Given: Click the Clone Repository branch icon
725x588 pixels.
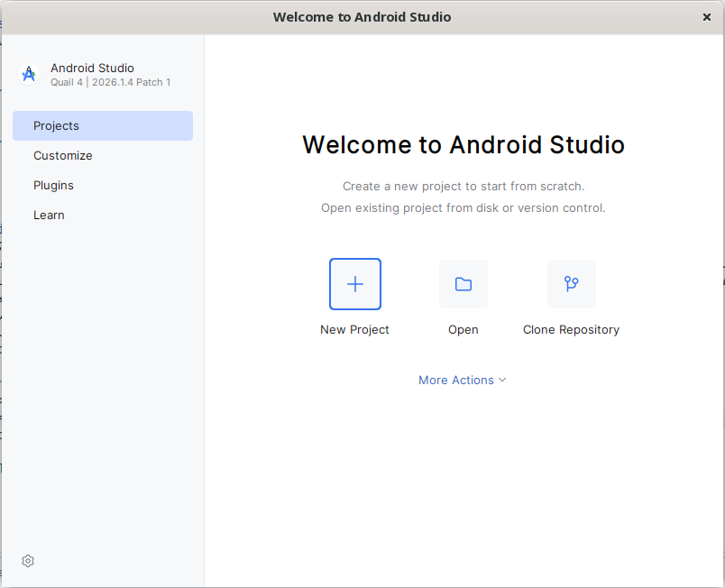Looking at the screenshot, I should [572, 284].
